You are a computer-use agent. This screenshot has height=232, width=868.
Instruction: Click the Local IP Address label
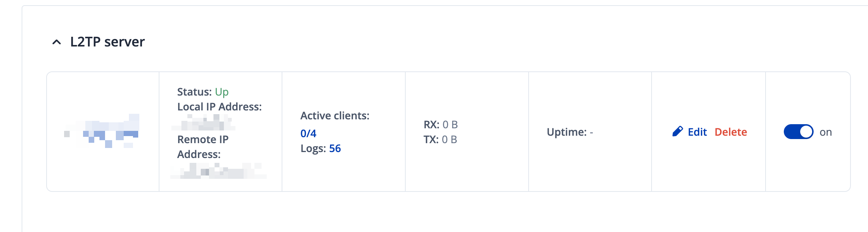point(219,107)
